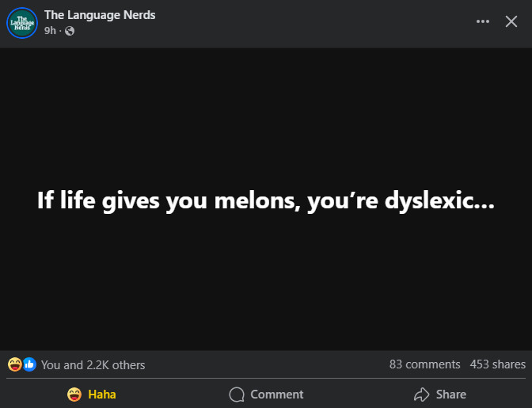Click the Share arrow icon
Screen dimensions: 532x408
[421, 394]
